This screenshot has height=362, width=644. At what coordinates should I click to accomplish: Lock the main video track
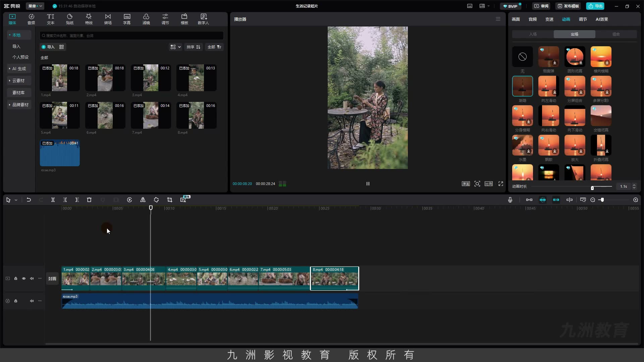[x=16, y=279]
